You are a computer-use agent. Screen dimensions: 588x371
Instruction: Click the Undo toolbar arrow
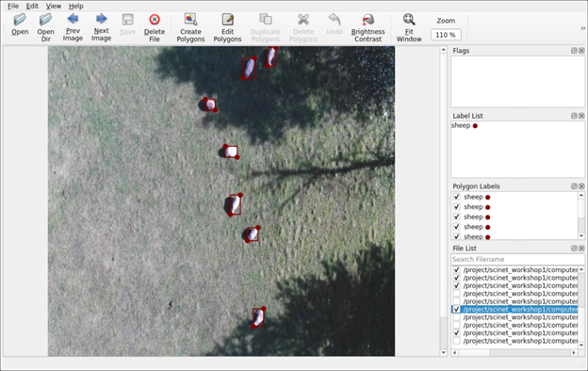click(x=335, y=19)
